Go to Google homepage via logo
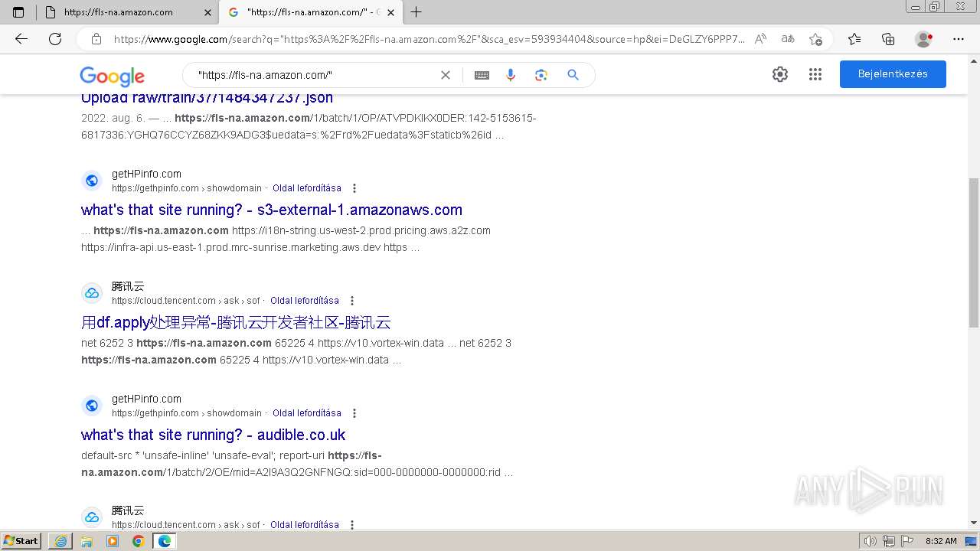This screenshot has width=980, height=551. [x=112, y=76]
